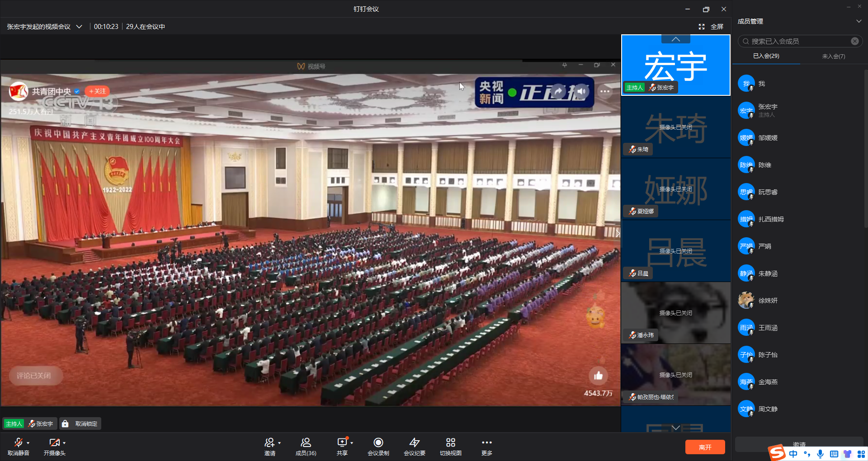Enter fullscreen mode

711,27
